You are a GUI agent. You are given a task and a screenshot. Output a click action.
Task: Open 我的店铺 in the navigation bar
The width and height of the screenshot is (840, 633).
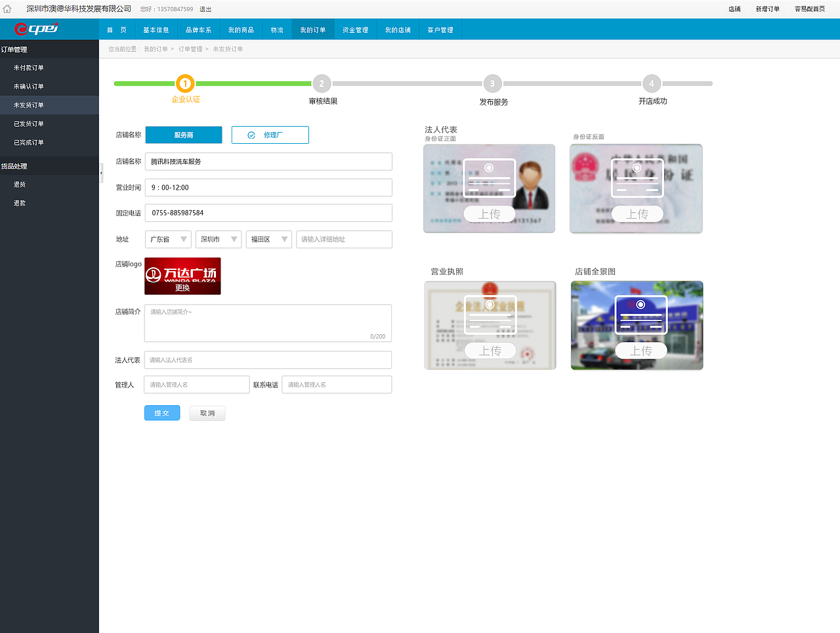[398, 30]
